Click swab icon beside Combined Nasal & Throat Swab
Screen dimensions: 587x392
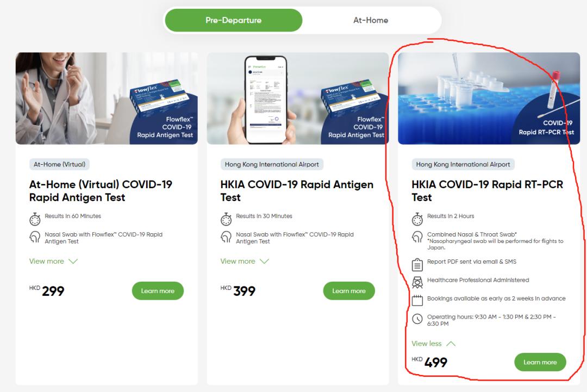pos(417,237)
